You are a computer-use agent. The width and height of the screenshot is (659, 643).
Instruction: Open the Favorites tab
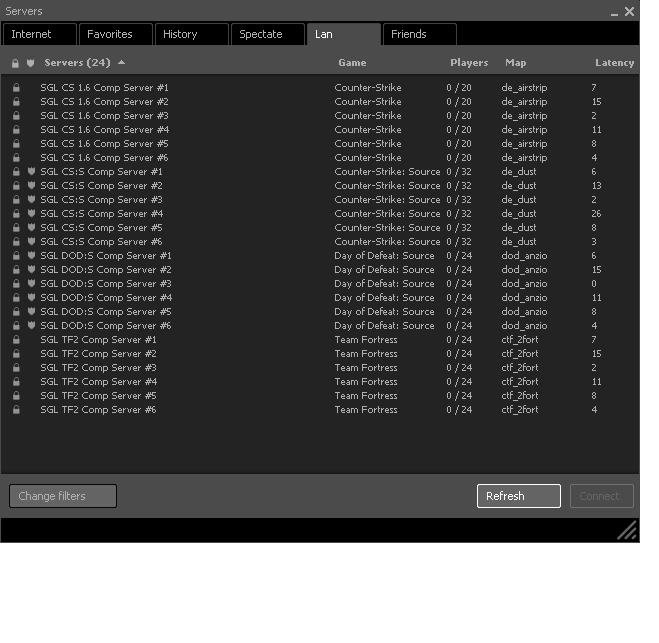(116, 34)
